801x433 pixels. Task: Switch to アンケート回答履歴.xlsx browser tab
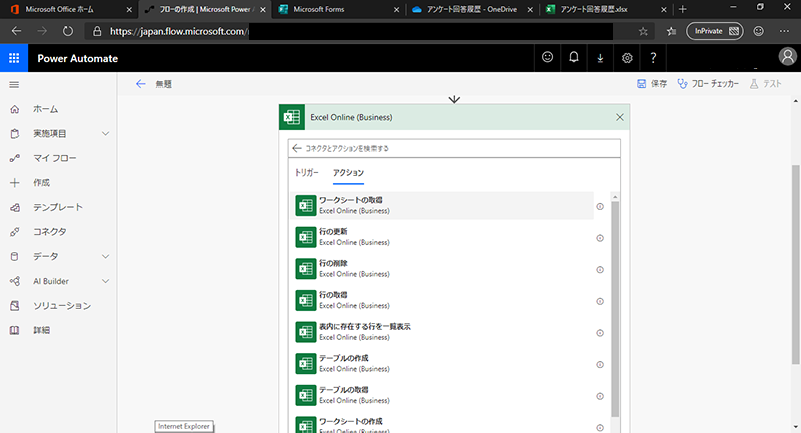point(605,9)
